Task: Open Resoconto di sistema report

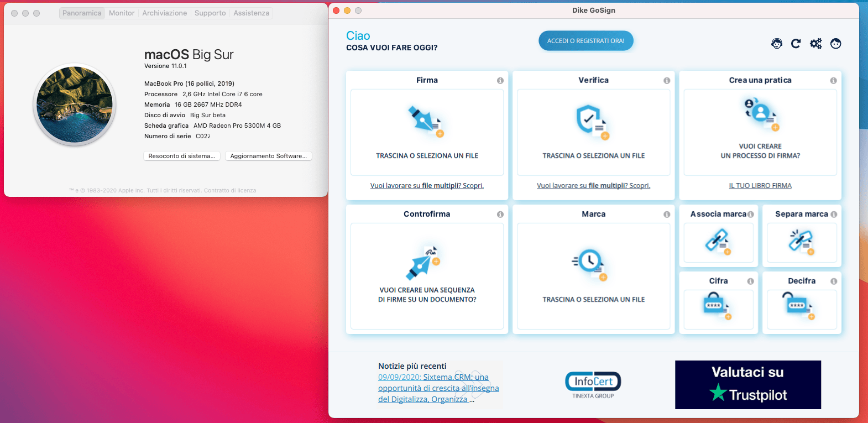Action: coord(182,156)
